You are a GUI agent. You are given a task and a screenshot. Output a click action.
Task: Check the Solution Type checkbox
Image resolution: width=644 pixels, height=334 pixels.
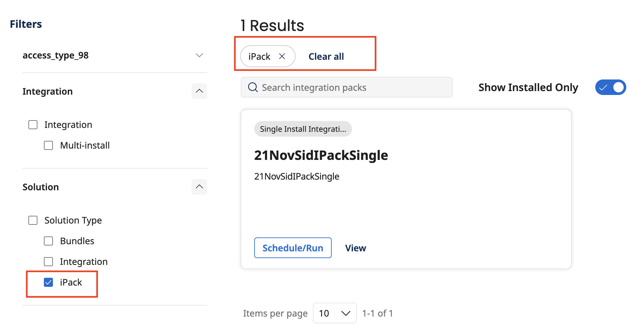point(33,220)
